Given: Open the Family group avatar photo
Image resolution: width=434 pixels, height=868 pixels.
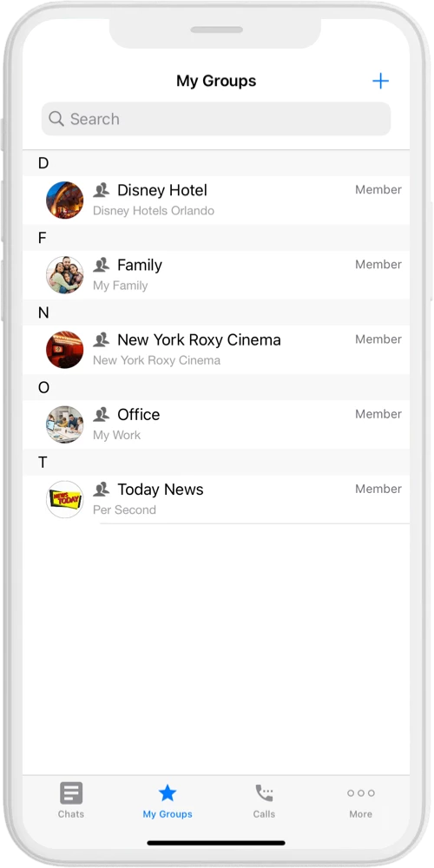Looking at the screenshot, I should (65, 275).
